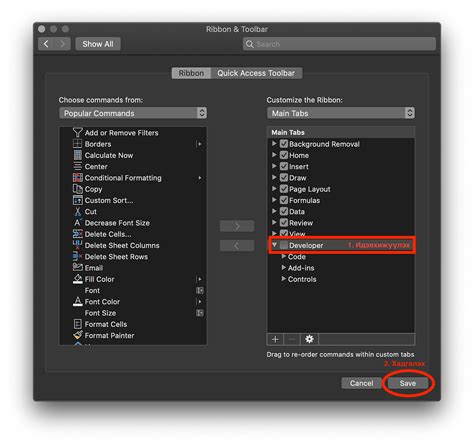
Task: Click the Borders grid icon
Action: click(x=77, y=144)
